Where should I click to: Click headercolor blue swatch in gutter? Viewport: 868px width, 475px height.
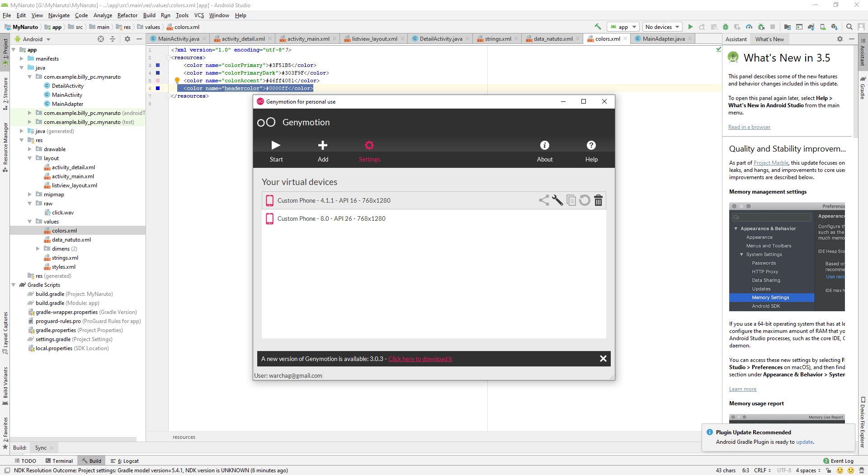[158, 88]
